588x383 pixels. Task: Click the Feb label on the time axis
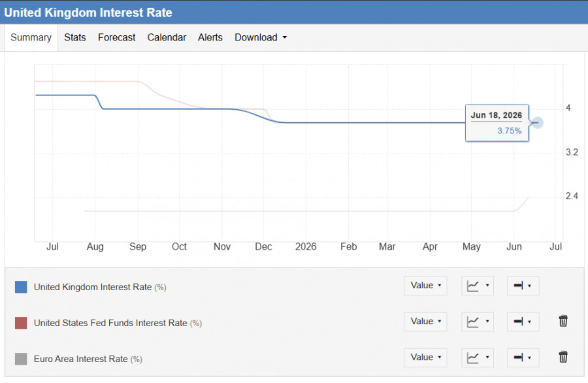click(x=348, y=246)
